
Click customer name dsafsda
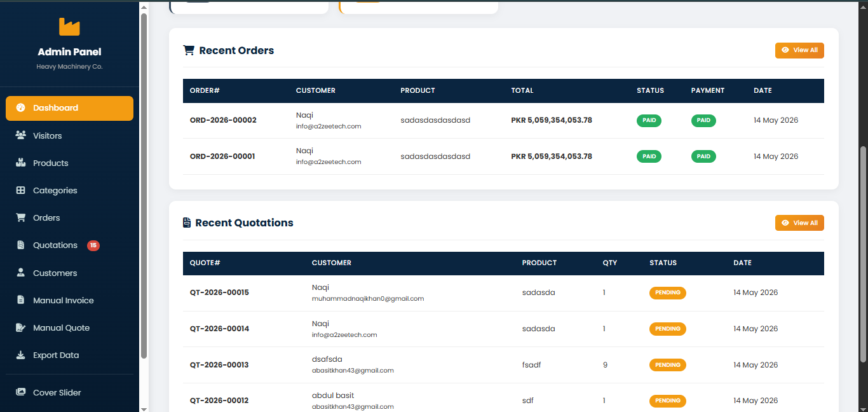[327, 359]
